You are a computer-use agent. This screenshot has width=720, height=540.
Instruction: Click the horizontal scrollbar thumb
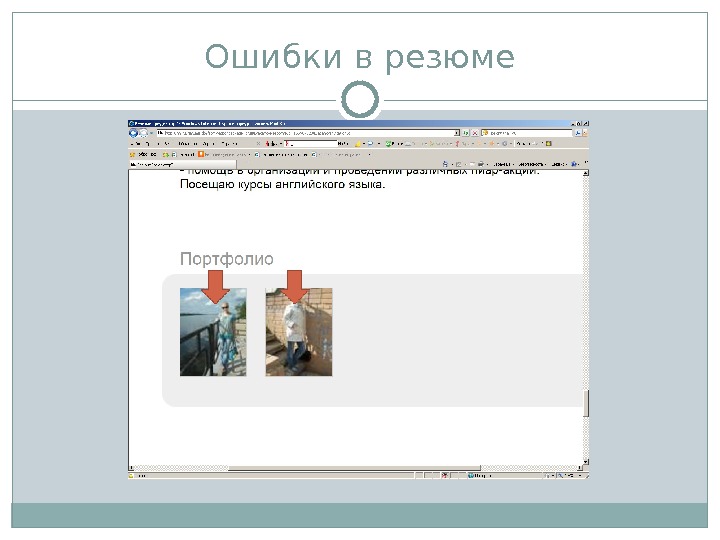354,468
